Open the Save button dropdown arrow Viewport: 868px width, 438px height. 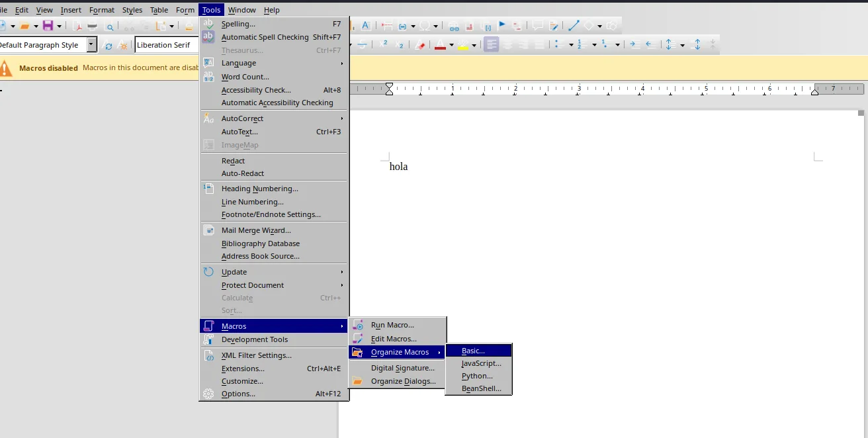click(x=59, y=26)
